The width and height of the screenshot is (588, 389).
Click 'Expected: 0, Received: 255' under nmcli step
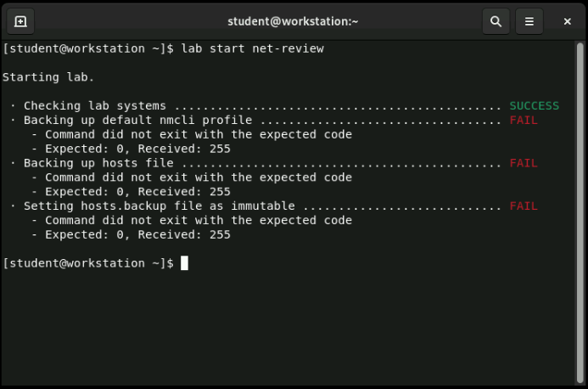point(137,149)
